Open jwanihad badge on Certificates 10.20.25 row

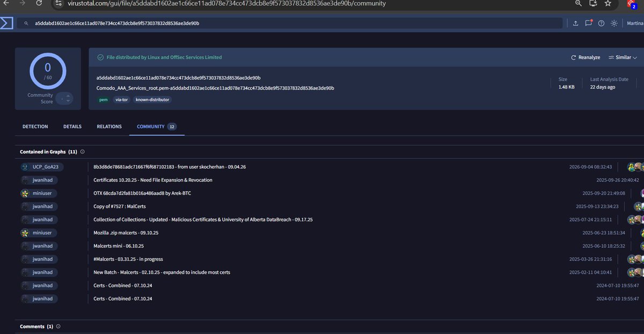coord(40,180)
